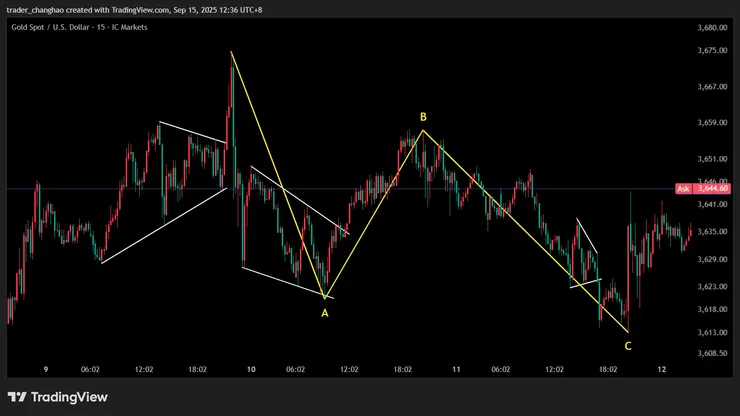Click the TradingView logo icon
This screenshot has width=740, height=416.
[x=17, y=397]
